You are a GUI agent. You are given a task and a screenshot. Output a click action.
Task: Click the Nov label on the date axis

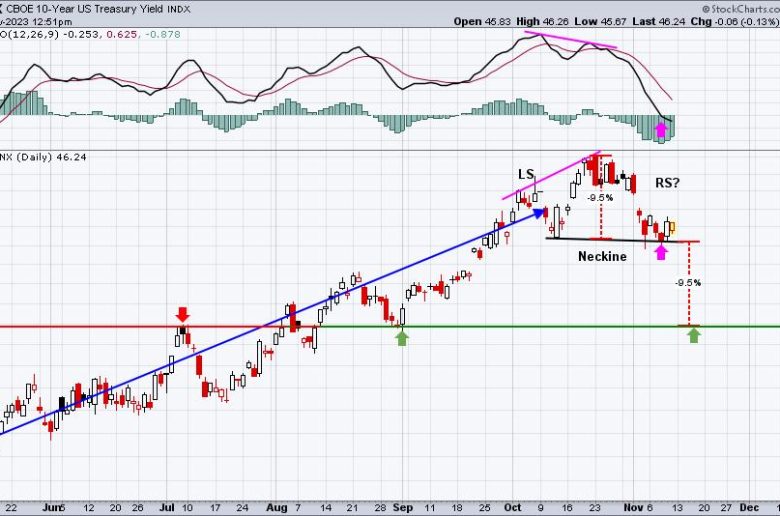click(633, 508)
